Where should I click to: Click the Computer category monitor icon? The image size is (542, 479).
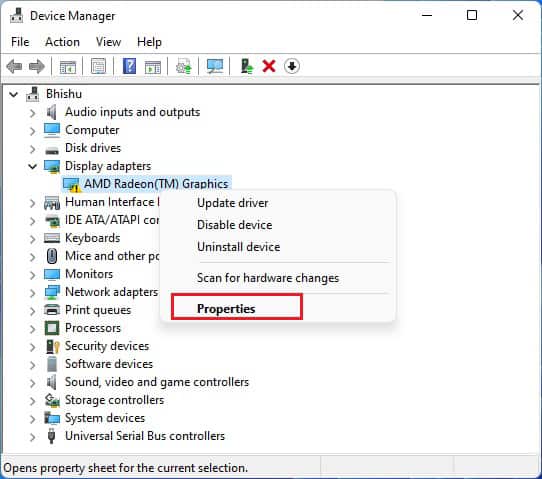[52, 130]
